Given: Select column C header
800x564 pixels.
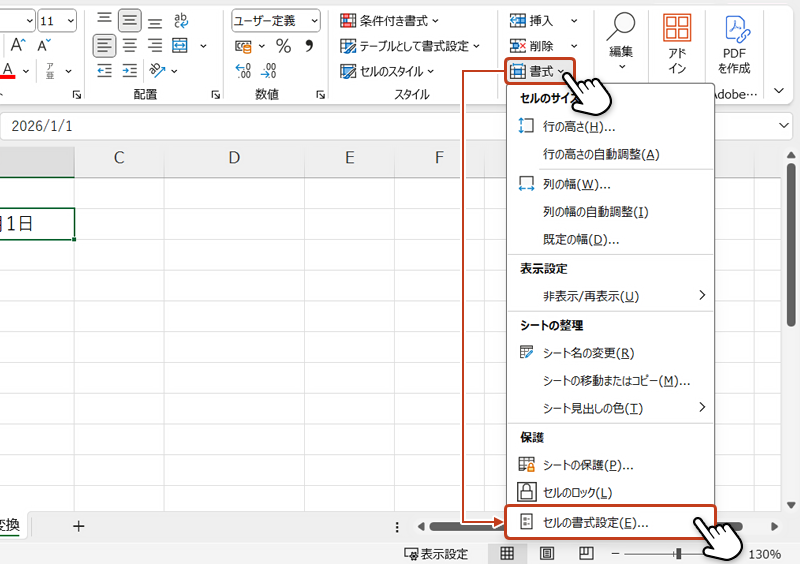Looking at the screenshot, I should click(x=119, y=158).
